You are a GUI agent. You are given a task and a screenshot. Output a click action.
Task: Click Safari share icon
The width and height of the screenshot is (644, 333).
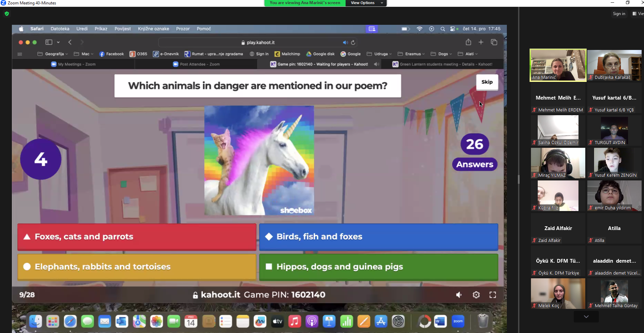click(x=468, y=42)
